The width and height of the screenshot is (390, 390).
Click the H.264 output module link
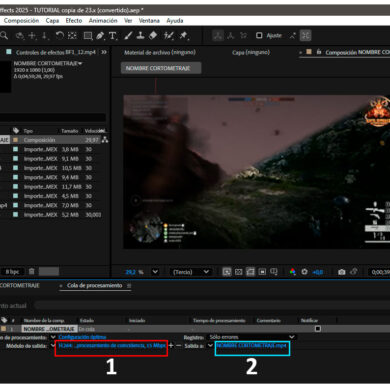point(112,346)
